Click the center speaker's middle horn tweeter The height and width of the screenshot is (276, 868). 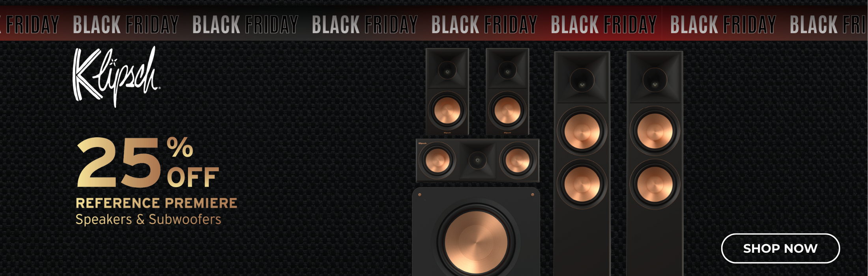(477, 160)
